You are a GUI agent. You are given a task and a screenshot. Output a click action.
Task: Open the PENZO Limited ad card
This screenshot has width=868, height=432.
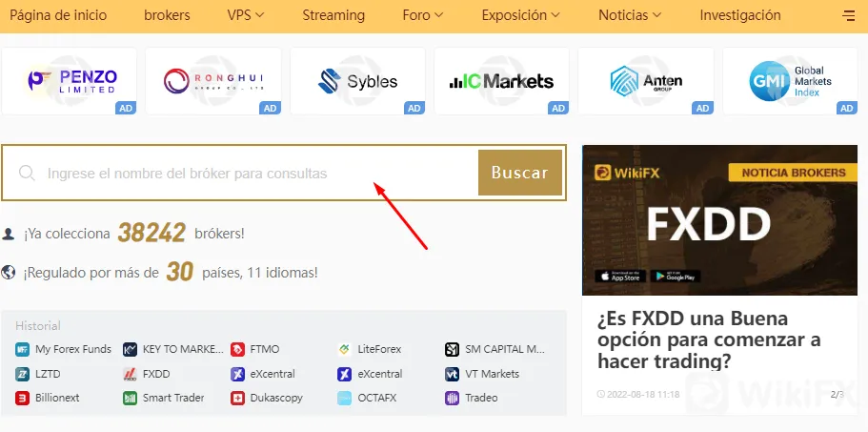70,81
